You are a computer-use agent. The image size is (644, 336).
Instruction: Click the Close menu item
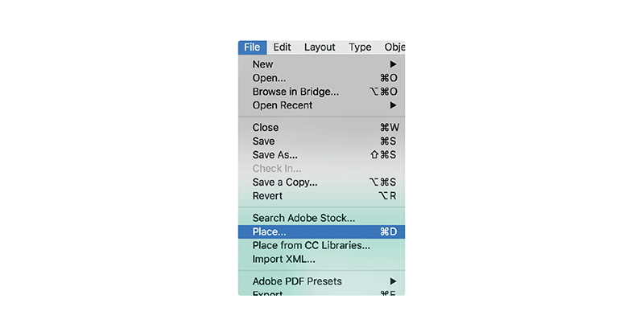[x=266, y=127]
